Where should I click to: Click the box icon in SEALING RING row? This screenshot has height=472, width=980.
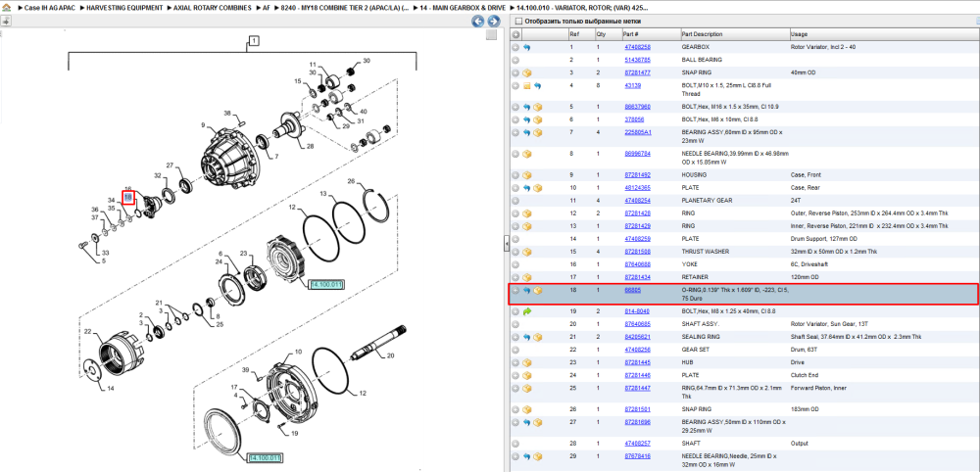pos(537,337)
